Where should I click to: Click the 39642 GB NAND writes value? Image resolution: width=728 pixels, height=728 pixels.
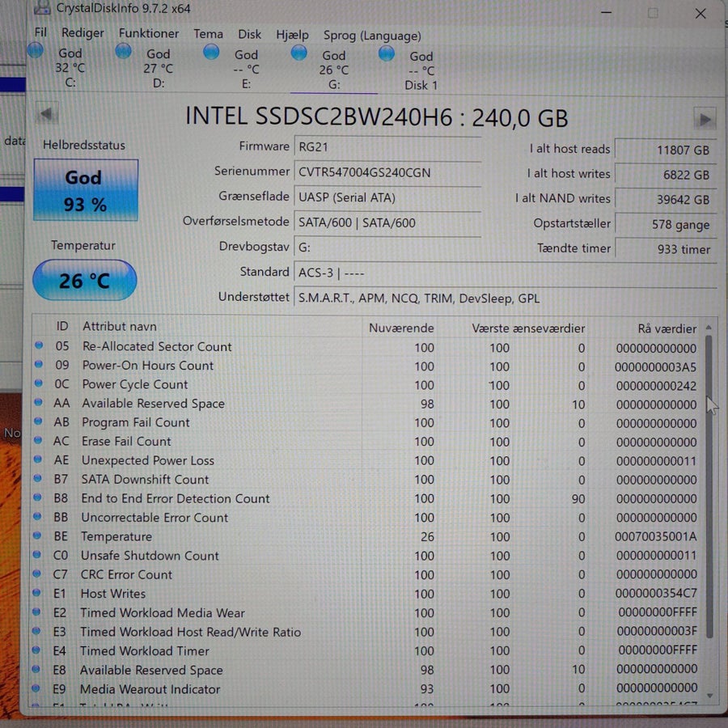[x=666, y=200]
